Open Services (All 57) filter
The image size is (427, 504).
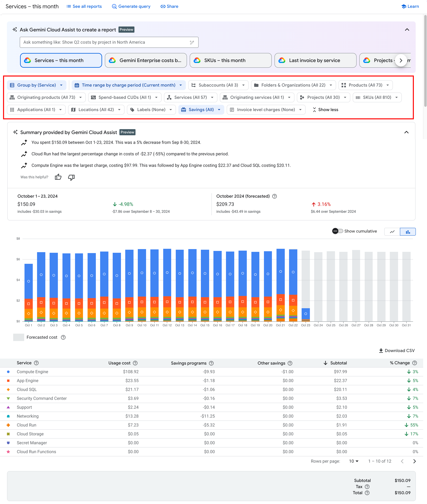(190, 97)
